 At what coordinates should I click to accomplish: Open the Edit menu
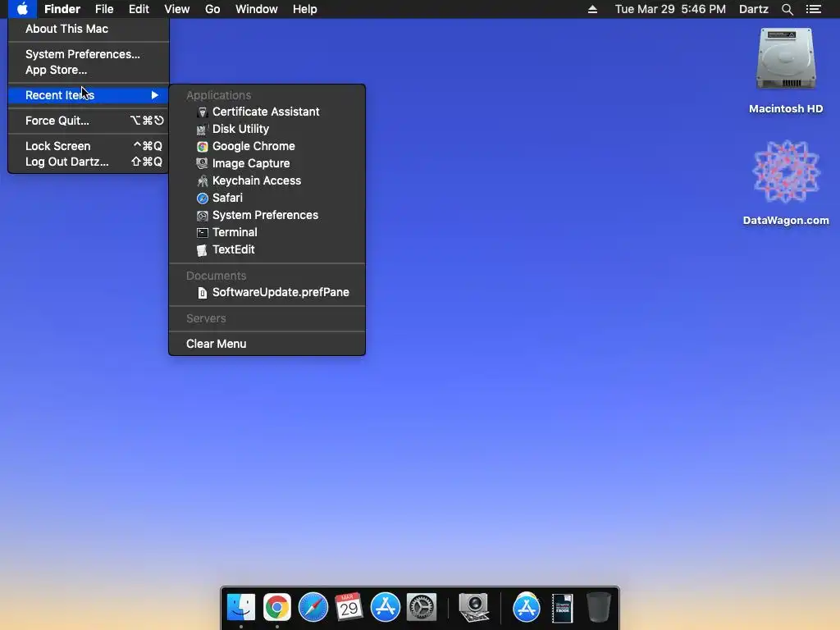click(139, 9)
